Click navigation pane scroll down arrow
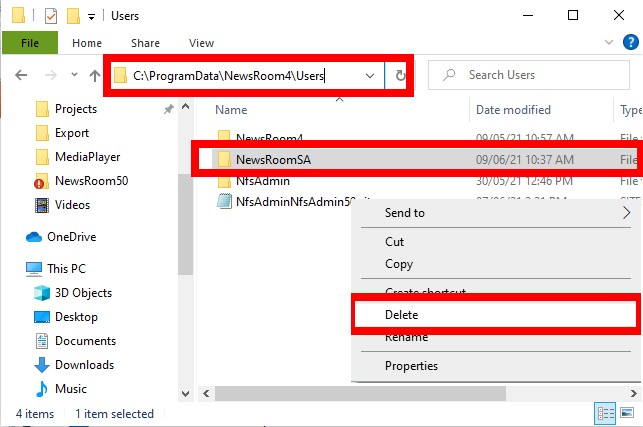The image size is (643, 427). click(x=185, y=394)
